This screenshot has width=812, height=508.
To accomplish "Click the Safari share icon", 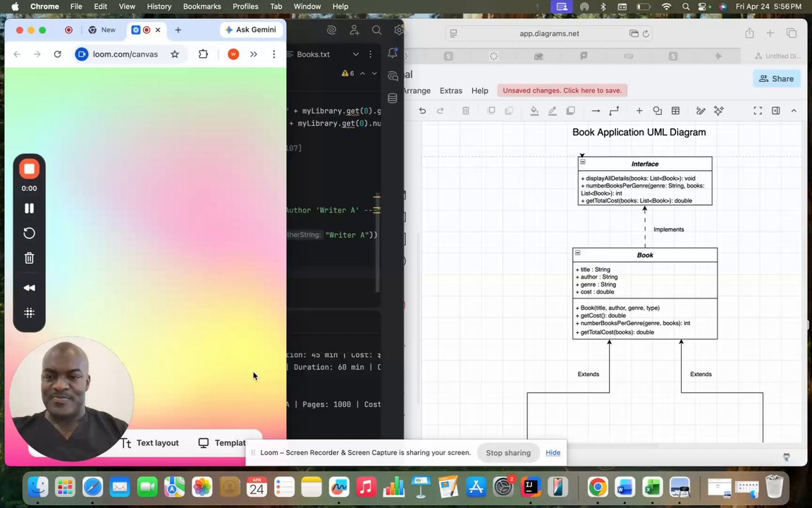I will coord(749,33).
